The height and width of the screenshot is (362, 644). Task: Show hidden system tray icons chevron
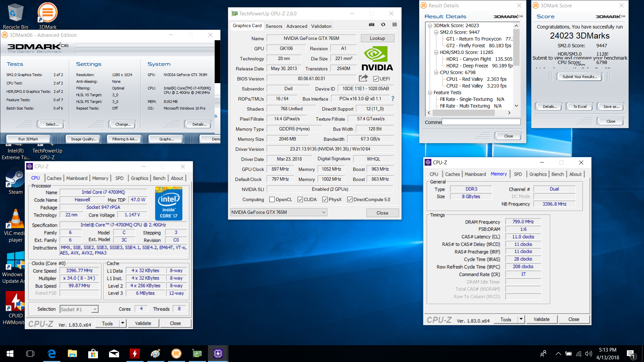(x=558, y=354)
